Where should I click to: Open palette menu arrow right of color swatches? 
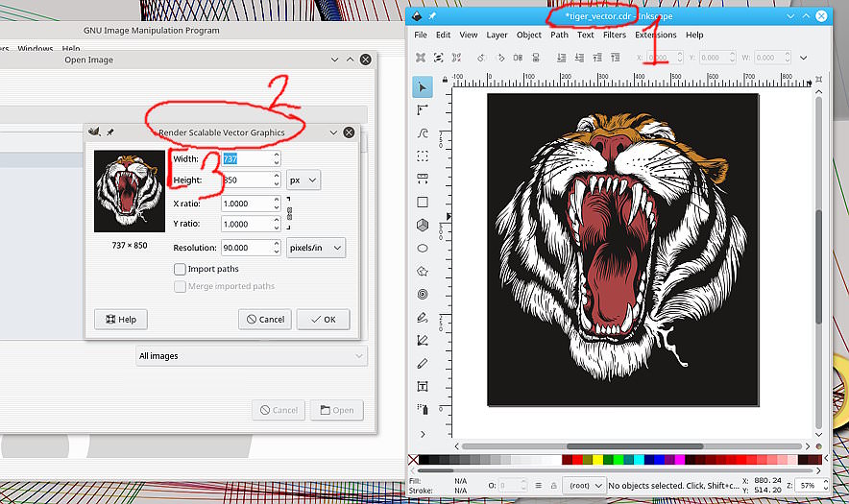[826, 460]
